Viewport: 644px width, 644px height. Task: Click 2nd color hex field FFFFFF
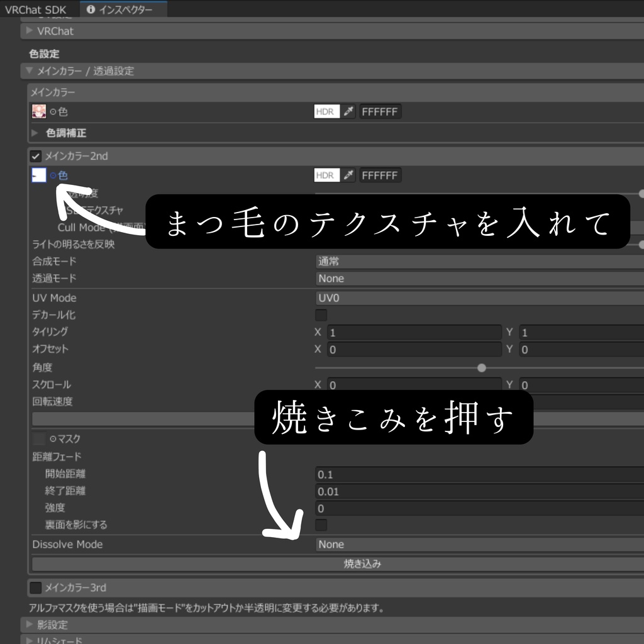pyautogui.click(x=380, y=175)
